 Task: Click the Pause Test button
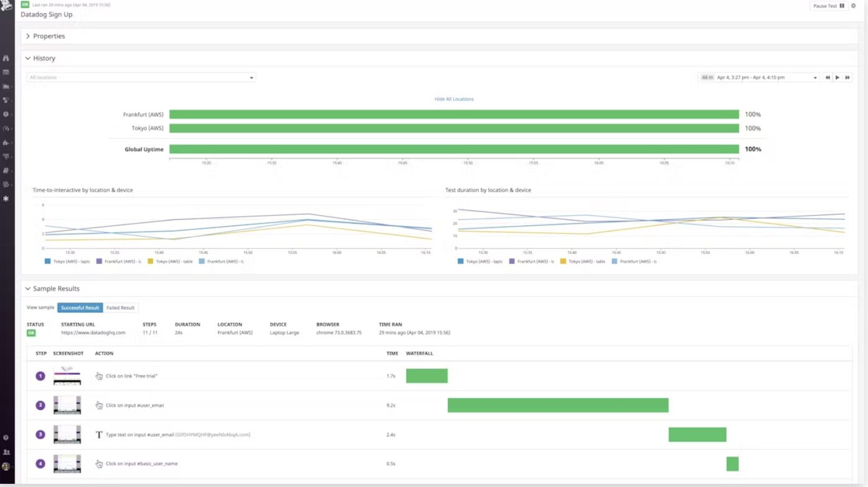828,6
